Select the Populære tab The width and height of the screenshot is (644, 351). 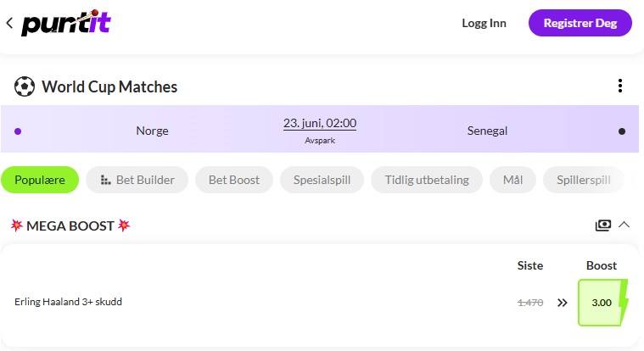pos(40,180)
